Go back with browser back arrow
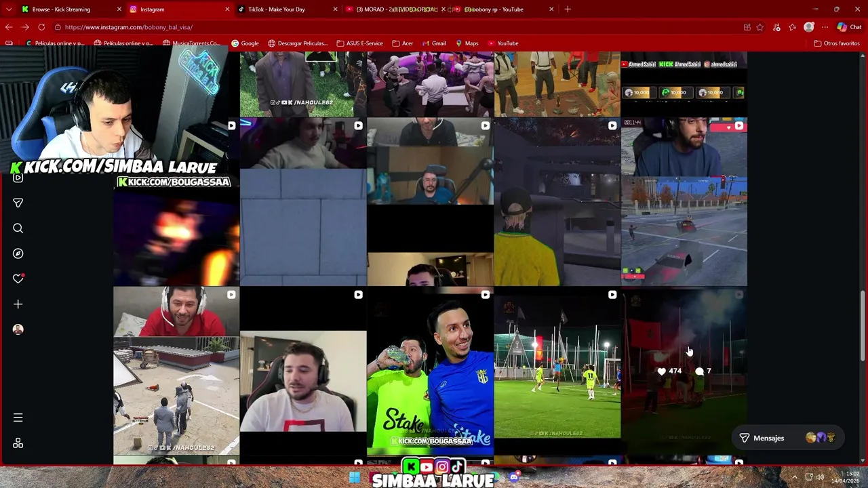The height and width of the screenshot is (488, 868). click(9, 27)
